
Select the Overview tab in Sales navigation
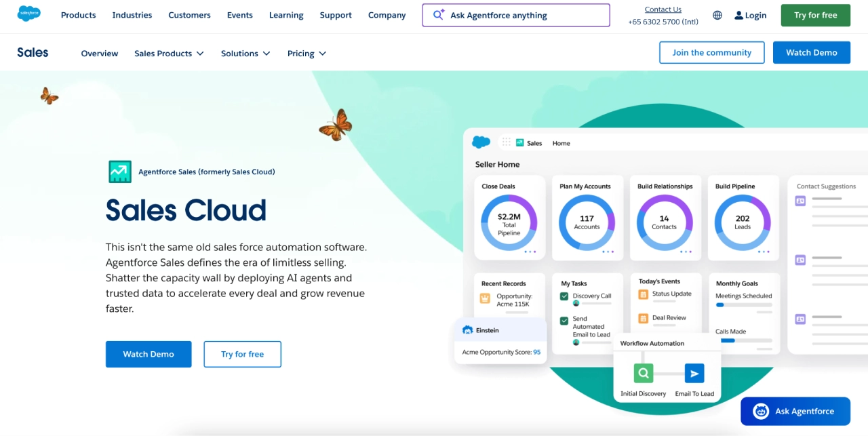(x=99, y=53)
